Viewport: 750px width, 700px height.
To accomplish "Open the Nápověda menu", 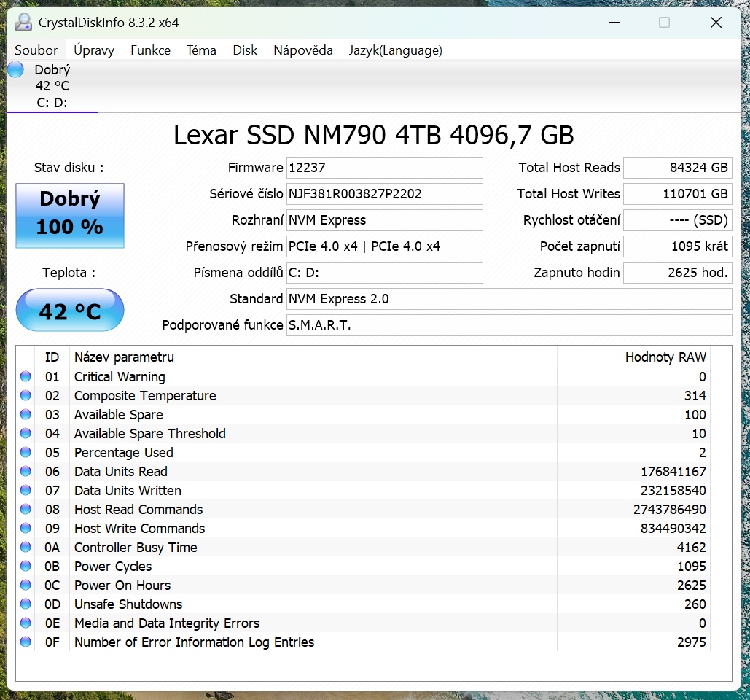I will pos(302,50).
